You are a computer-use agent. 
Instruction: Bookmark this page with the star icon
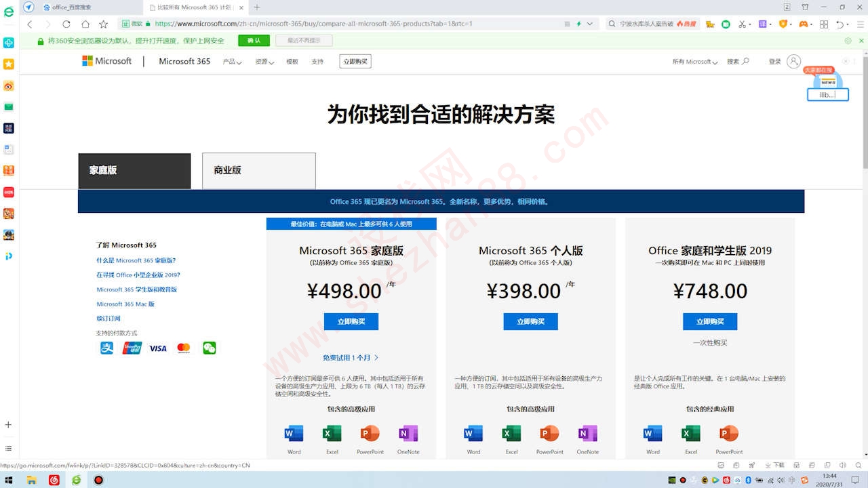[x=103, y=24]
